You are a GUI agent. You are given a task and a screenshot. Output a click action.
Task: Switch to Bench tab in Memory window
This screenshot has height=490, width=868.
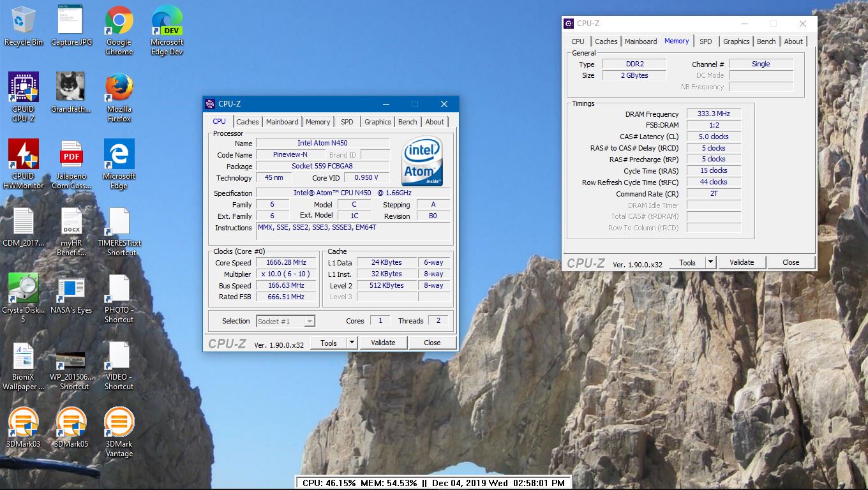(x=767, y=41)
